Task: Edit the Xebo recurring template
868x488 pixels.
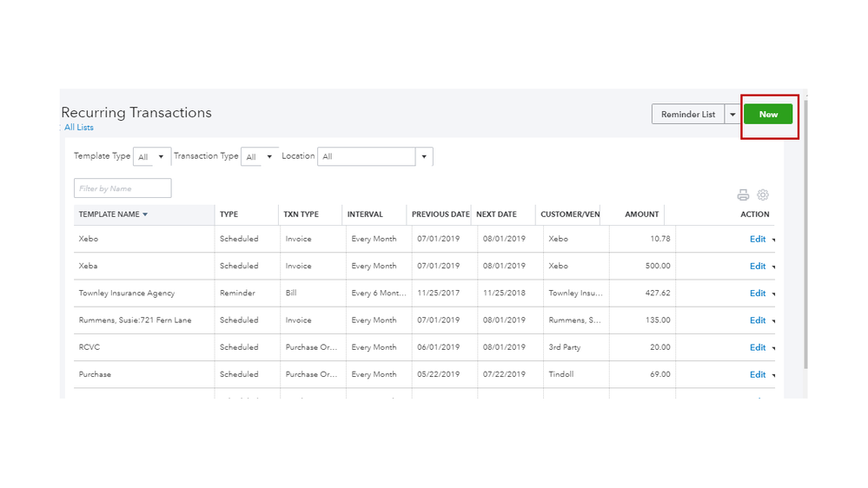Action: pyautogui.click(x=758, y=240)
